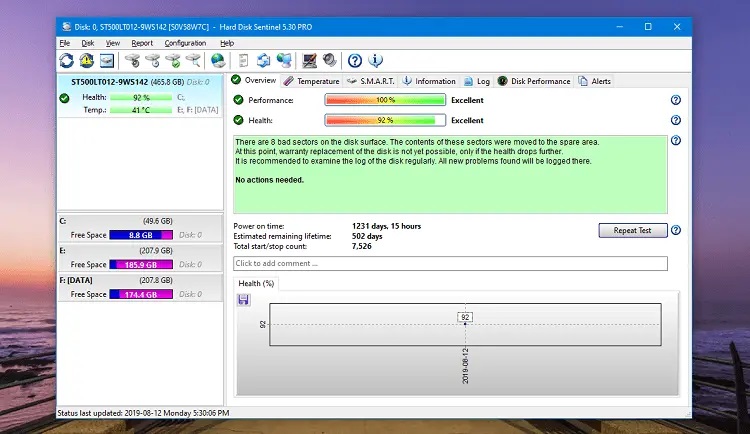
Task: Select the Health (%) graph tab
Action: [x=256, y=283]
